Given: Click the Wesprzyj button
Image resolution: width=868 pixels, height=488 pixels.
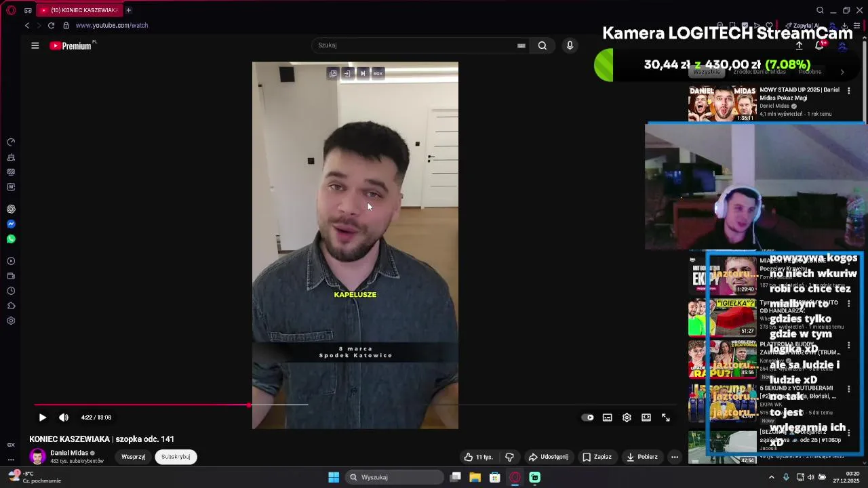Looking at the screenshot, I should (x=134, y=457).
